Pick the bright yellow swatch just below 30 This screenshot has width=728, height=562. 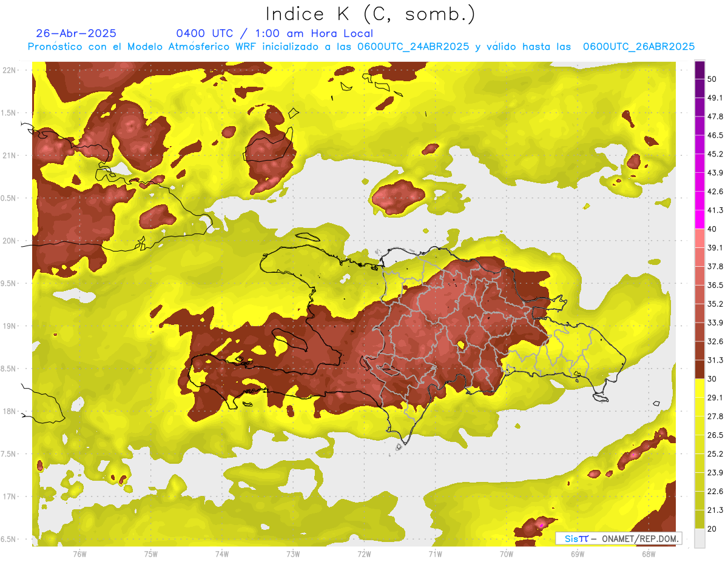699,388
